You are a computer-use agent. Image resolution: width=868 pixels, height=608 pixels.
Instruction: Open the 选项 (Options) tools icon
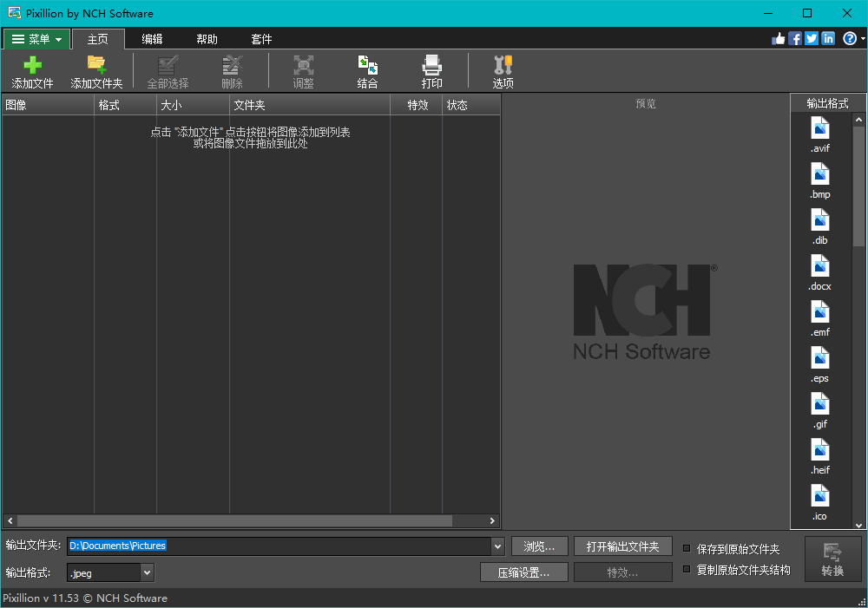pos(503,65)
